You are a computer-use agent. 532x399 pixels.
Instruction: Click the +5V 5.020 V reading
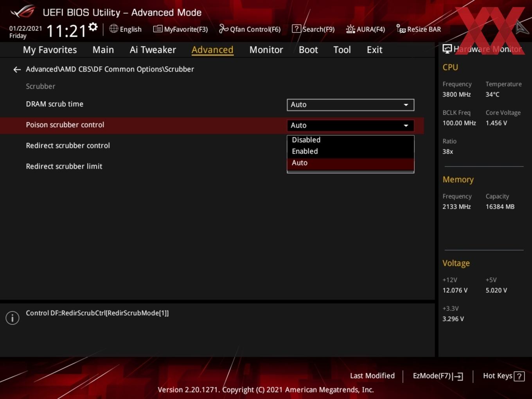[496, 291]
